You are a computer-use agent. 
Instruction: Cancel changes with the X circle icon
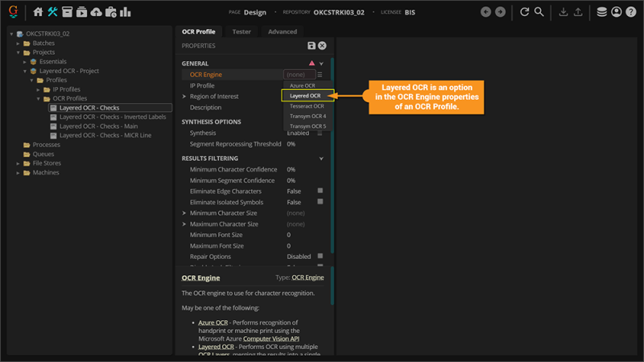pos(323,46)
